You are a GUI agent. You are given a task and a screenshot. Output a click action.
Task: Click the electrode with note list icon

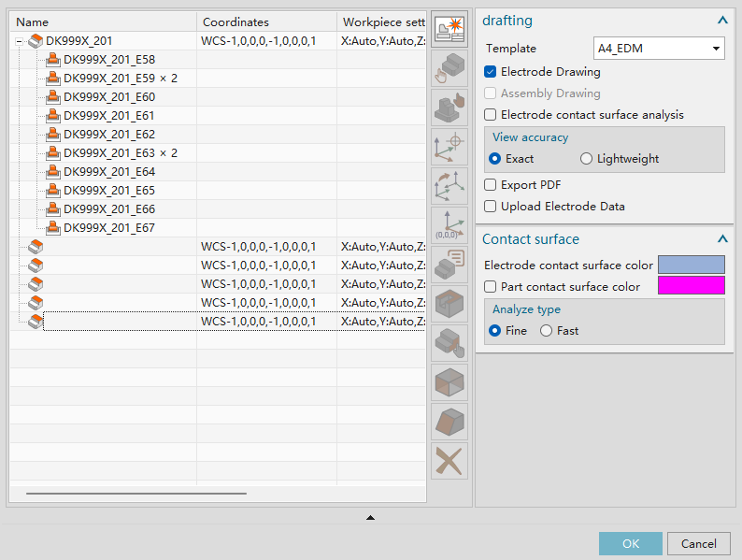click(449, 265)
